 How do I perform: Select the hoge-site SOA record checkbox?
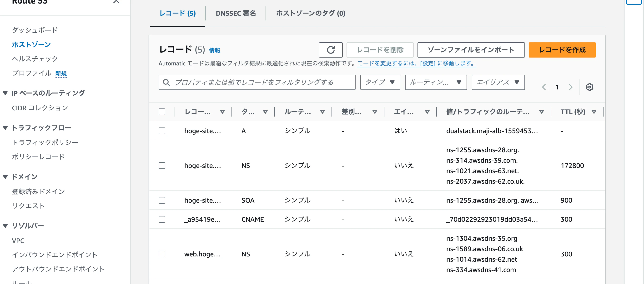pos(162,200)
